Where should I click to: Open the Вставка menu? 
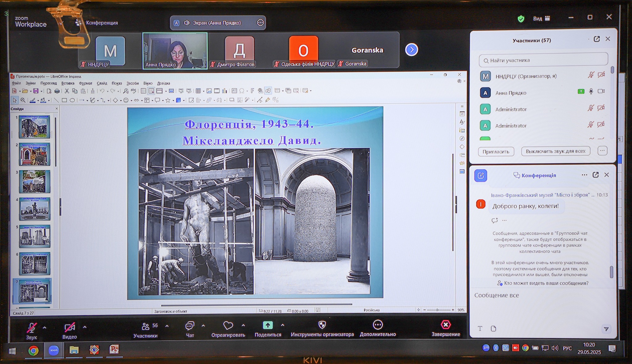[x=68, y=83]
